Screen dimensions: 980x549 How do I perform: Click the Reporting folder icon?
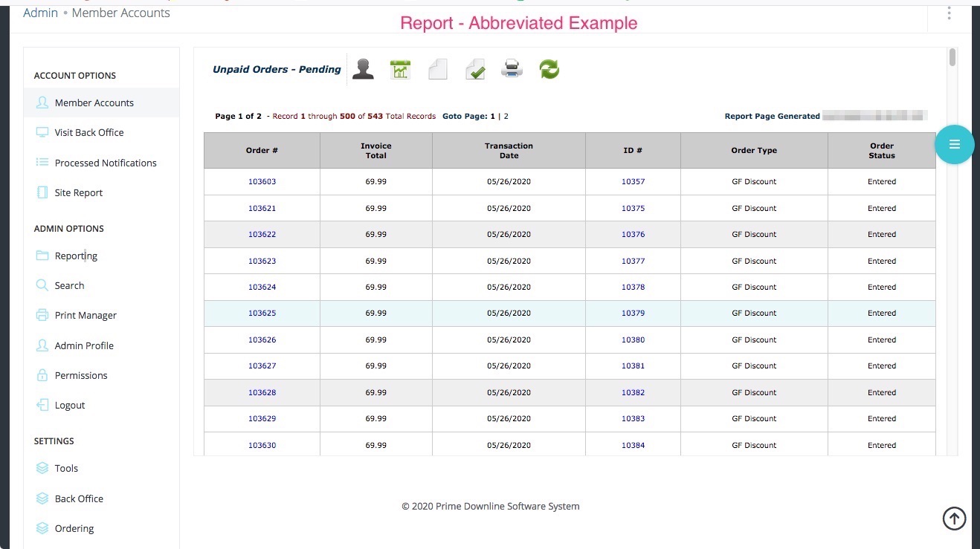[42, 256]
